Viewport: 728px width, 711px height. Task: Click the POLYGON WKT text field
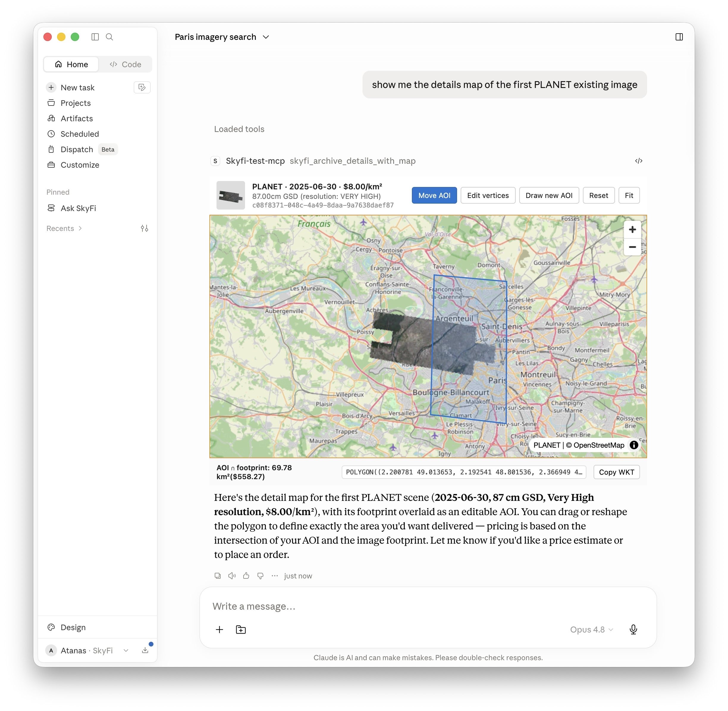coord(464,472)
